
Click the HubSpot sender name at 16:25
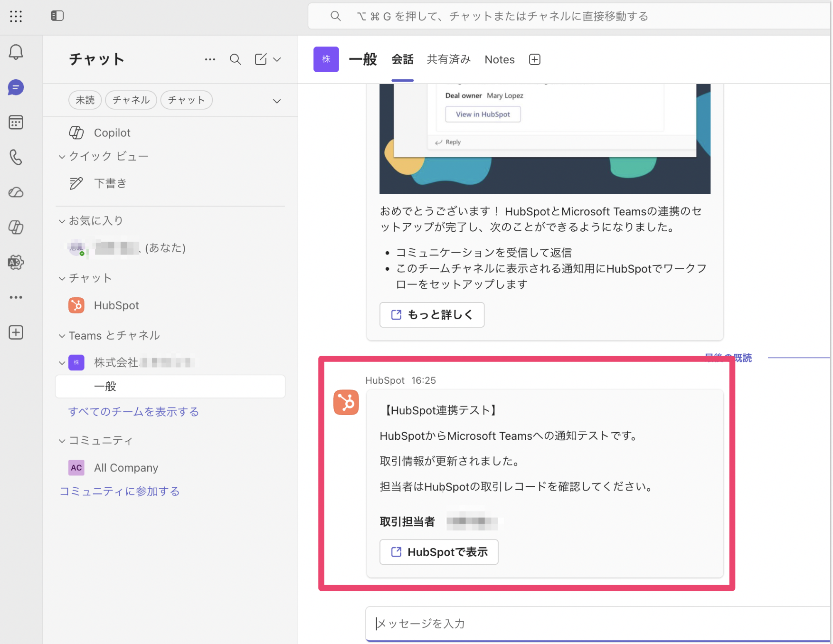(385, 380)
